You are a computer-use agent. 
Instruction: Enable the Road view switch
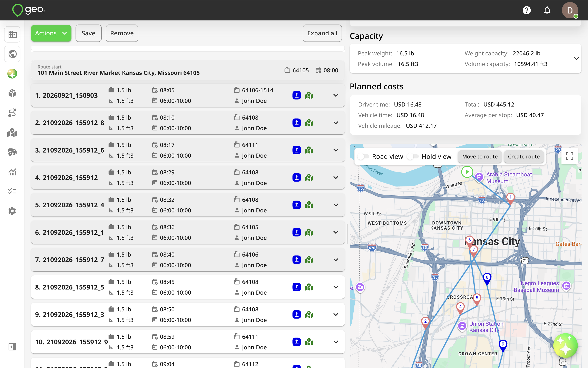363,156
